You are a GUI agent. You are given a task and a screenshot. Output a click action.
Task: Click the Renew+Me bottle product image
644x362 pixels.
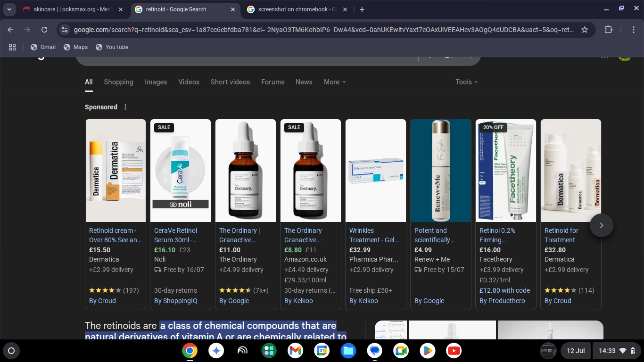441,171
